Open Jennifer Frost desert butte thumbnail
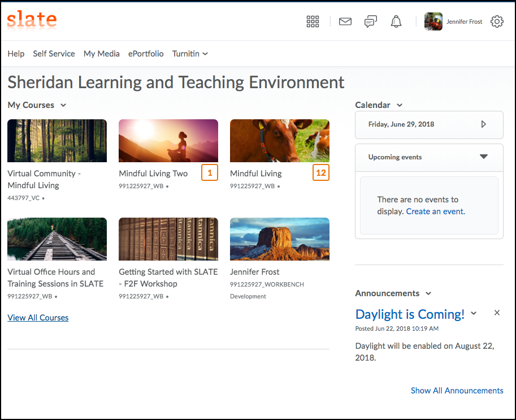 [x=279, y=239]
